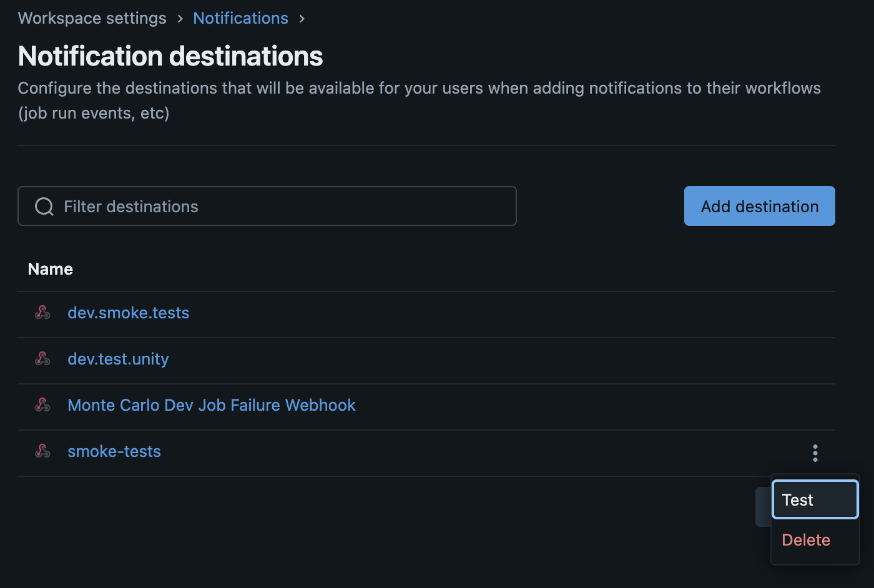Click the webhook icon beside dev.smoke.tests
This screenshot has width=874, height=588.
click(42, 312)
